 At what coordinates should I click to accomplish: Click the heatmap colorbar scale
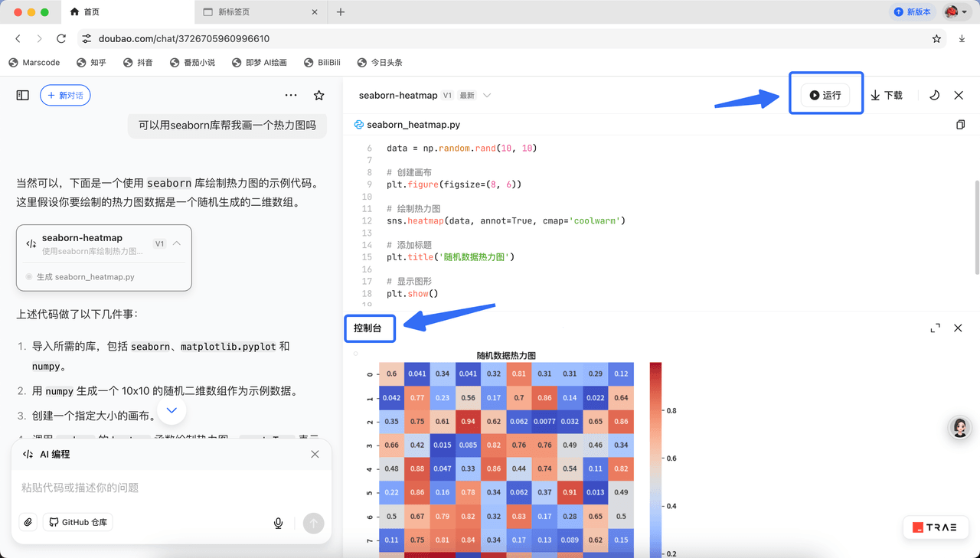[x=655, y=459]
